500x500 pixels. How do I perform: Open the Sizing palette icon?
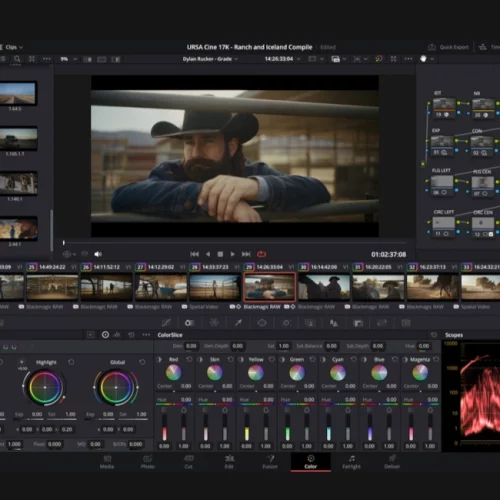[x=382, y=323]
